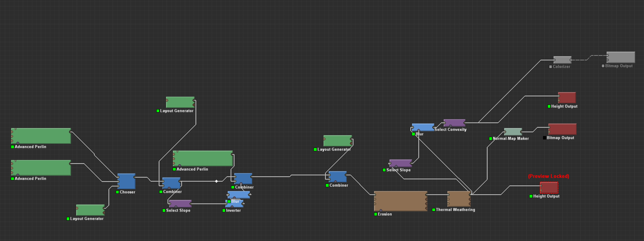Click the green status square of Erosion
644x241 pixels.
coord(376,214)
